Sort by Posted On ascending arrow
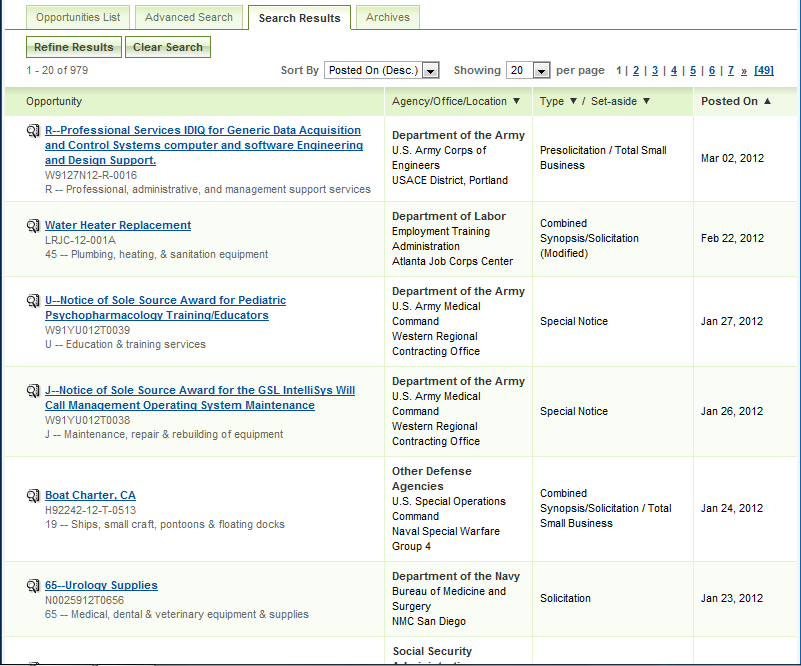 click(x=767, y=101)
